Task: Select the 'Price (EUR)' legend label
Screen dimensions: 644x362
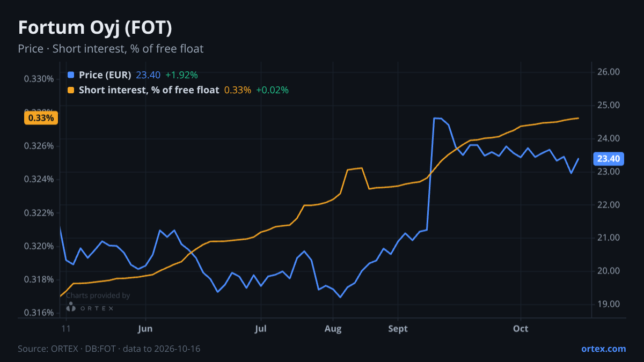Action: [105, 75]
